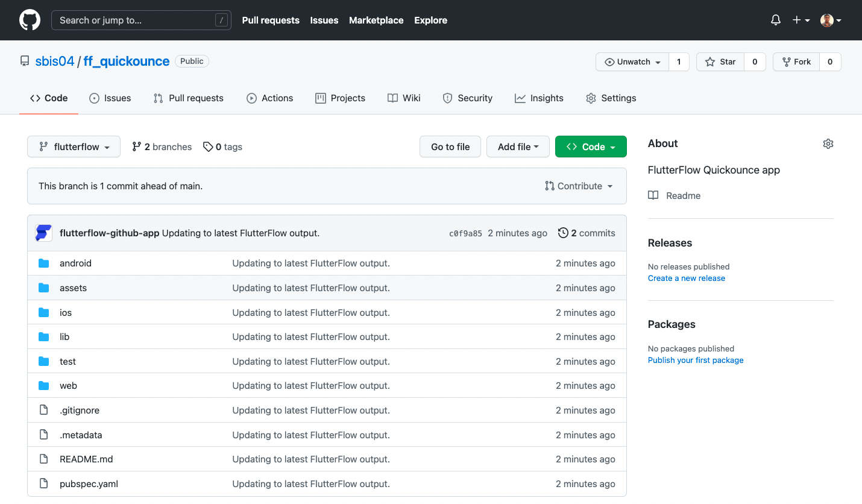This screenshot has height=504, width=862.
Task: Switch to the Issues tab
Action: (x=110, y=98)
